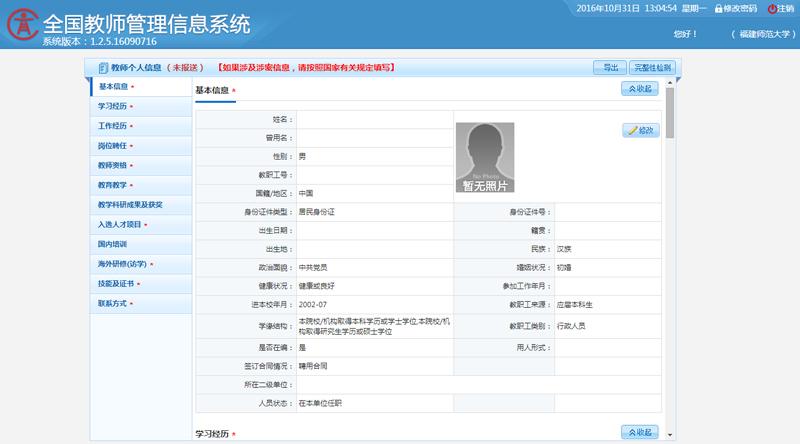Click the date and time in header
800x444 pixels.
click(641, 9)
